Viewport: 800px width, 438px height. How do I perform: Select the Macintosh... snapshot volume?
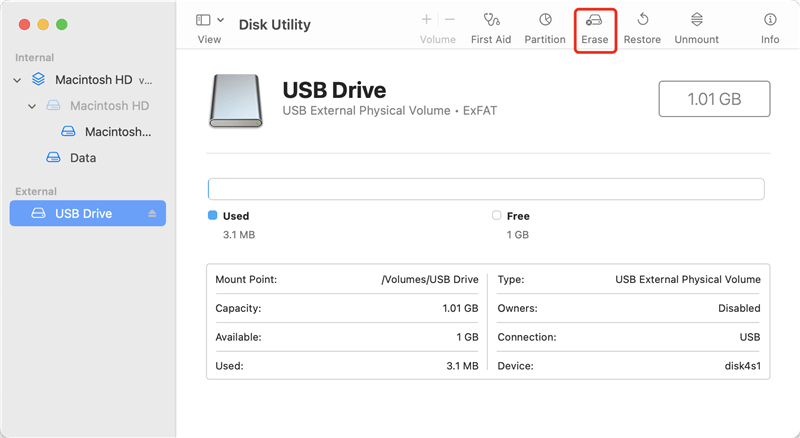coord(116,132)
